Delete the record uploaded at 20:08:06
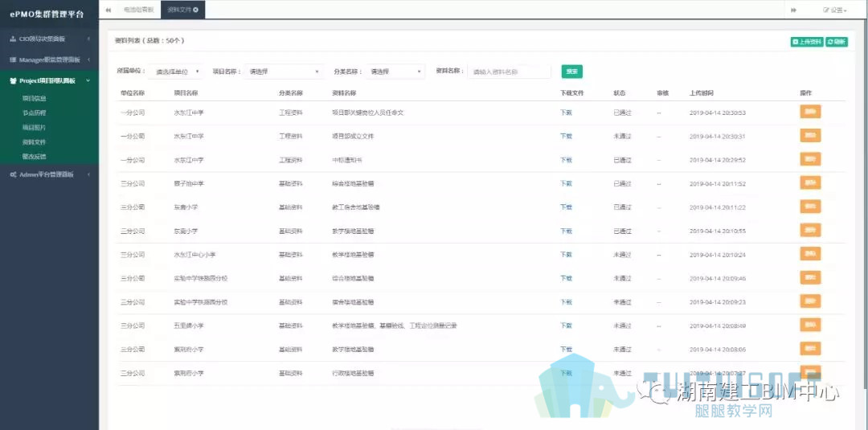Image resolution: width=868 pixels, height=430 pixels. (810, 349)
